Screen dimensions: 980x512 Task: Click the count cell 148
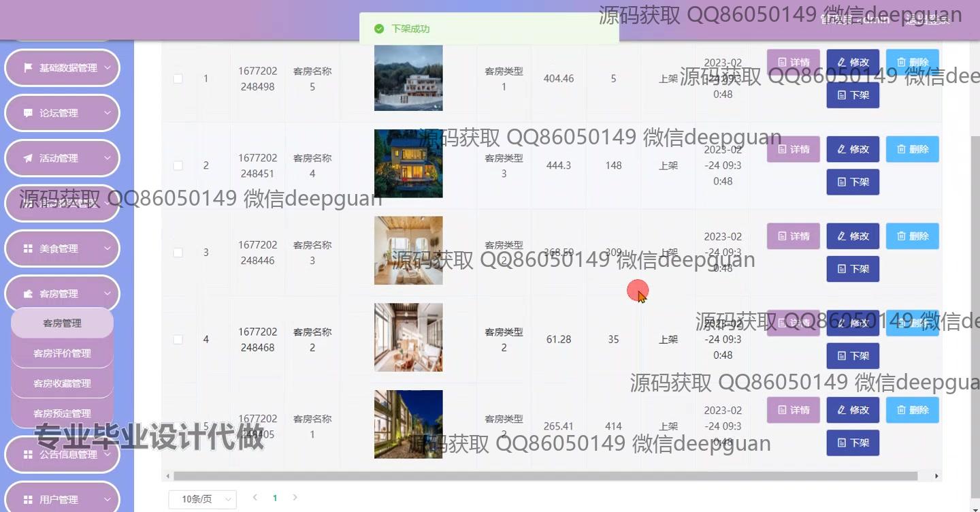(614, 165)
